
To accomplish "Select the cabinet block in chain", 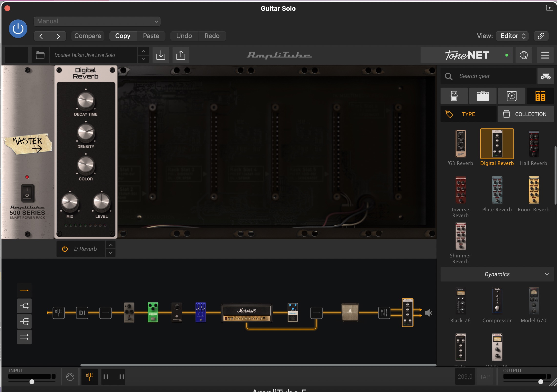I will pyautogui.click(x=350, y=312).
